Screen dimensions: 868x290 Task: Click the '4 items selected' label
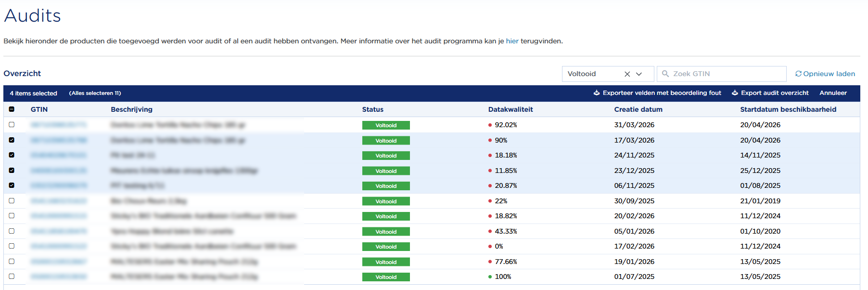tap(34, 93)
